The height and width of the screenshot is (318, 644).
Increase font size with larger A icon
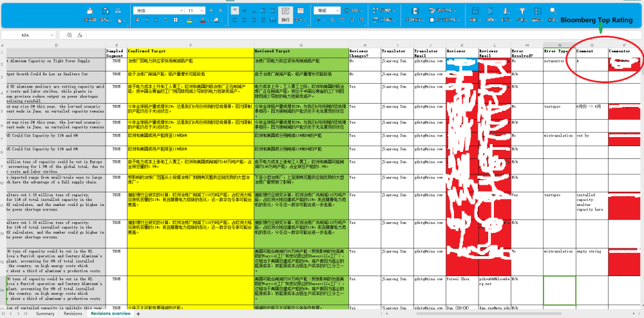[211, 11]
